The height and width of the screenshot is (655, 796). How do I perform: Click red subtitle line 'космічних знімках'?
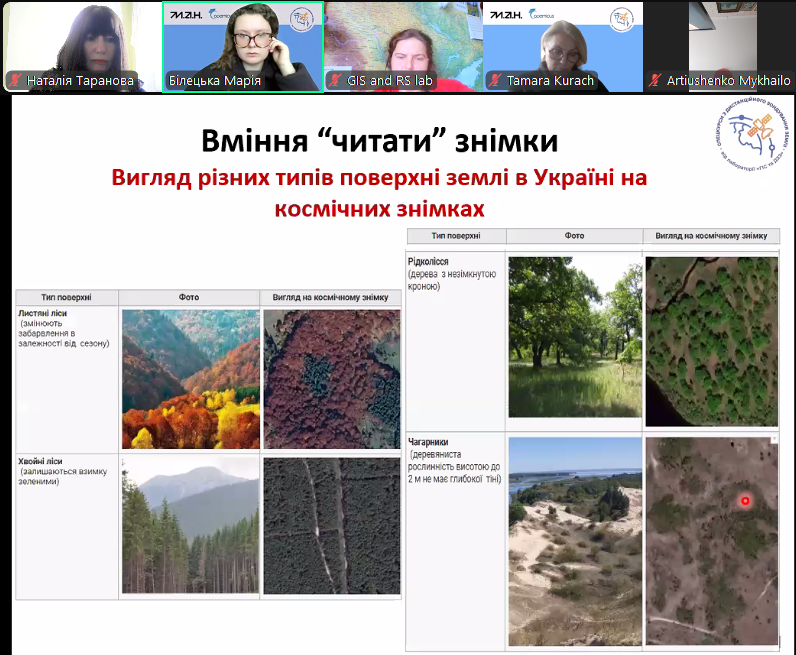(380, 209)
